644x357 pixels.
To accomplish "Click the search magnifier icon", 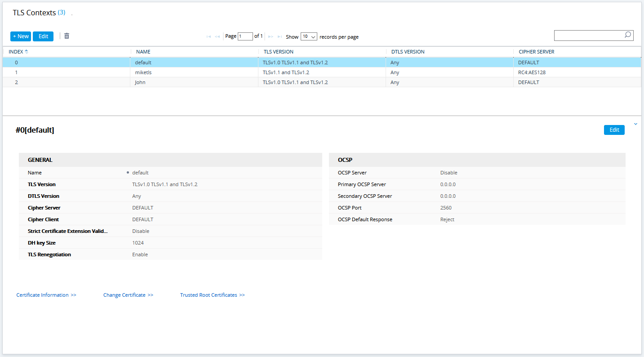I will tap(627, 35).
